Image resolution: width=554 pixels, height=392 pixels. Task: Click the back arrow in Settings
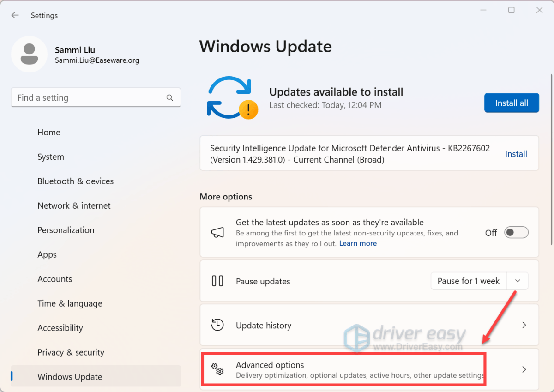(x=15, y=15)
